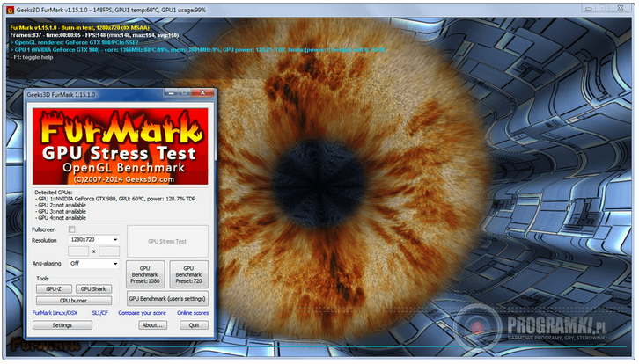Click the 'FurMark v1.15.1.0 - Burn-in test' overlay line
Image resolution: width=639 pixels, height=364 pixels.
(x=80, y=27)
